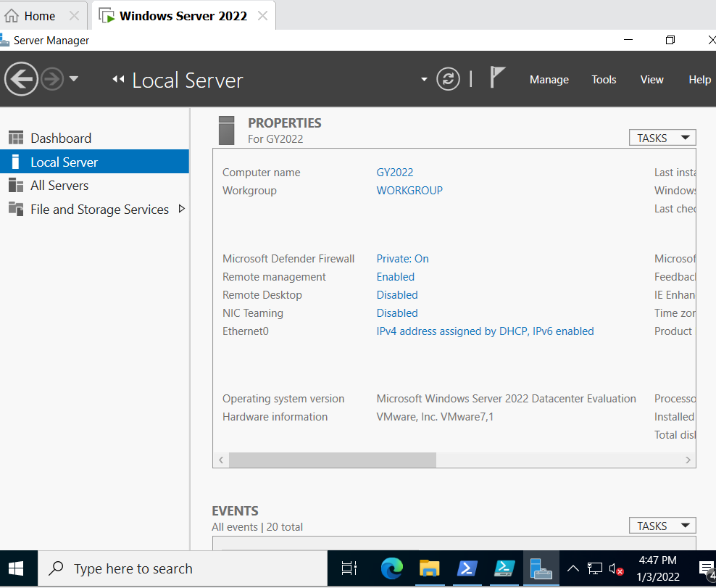716x588 pixels.
Task: Open the dropdown arrow left of the refresh icon
Action: click(x=424, y=80)
